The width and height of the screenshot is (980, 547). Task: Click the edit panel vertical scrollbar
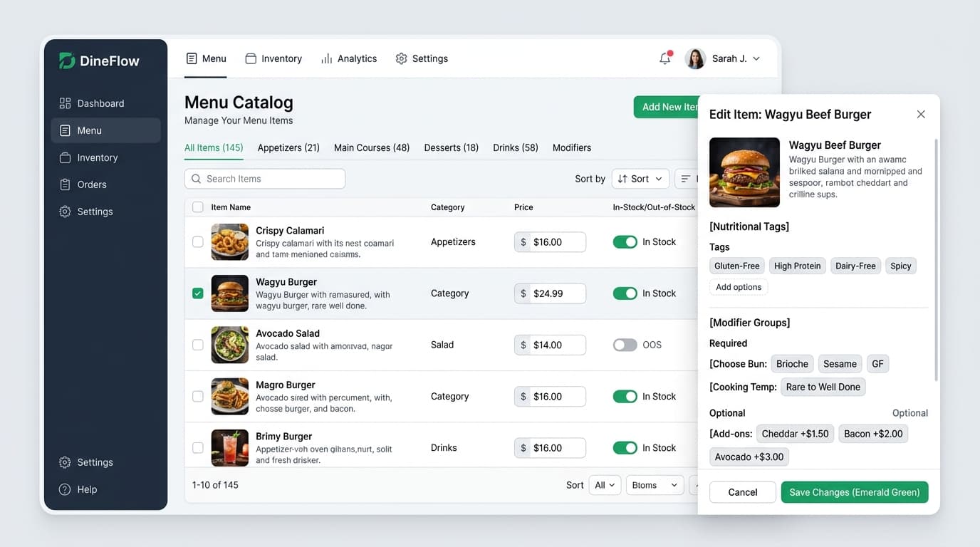936,260
